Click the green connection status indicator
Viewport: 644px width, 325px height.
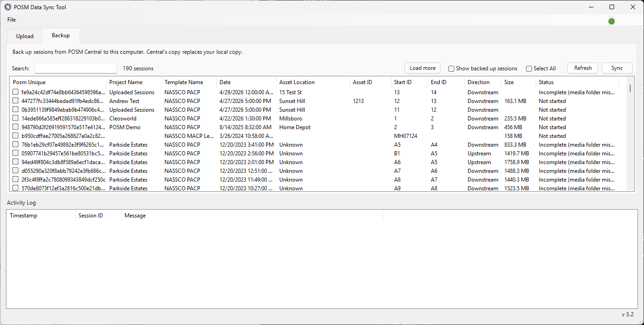point(611,21)
